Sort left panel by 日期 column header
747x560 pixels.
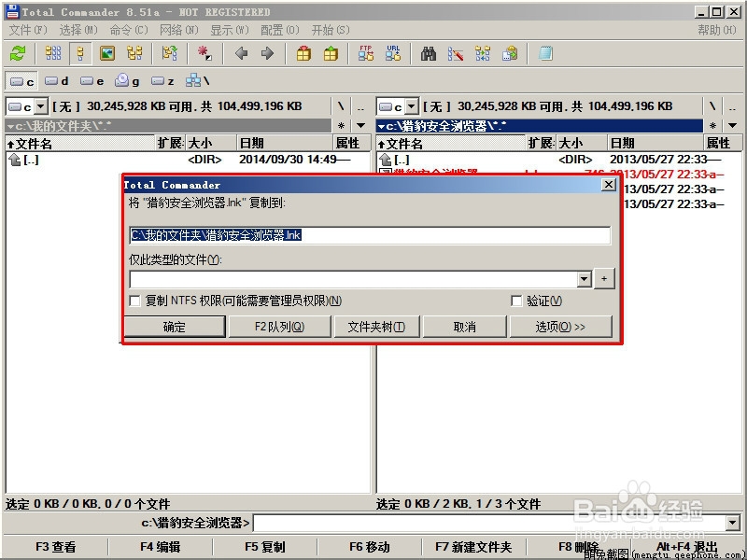click(x=285, y=144)
